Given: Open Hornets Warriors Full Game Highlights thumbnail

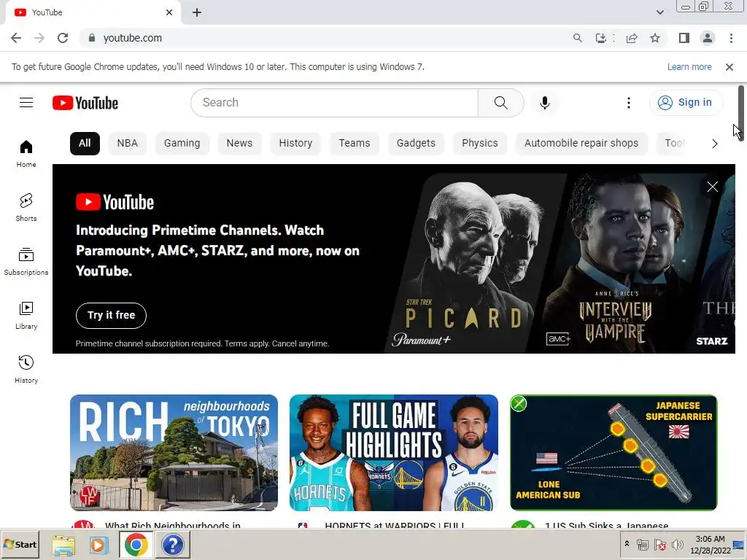Looking at the screenshot, I should coord(393,453).
